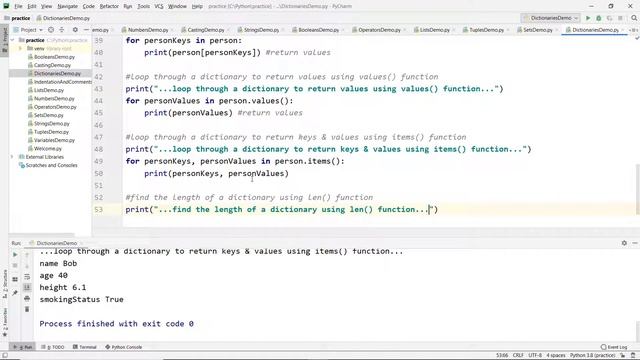
Task: Click the locate file target icon in the Project panel
Action: click(x=51, y=30)
